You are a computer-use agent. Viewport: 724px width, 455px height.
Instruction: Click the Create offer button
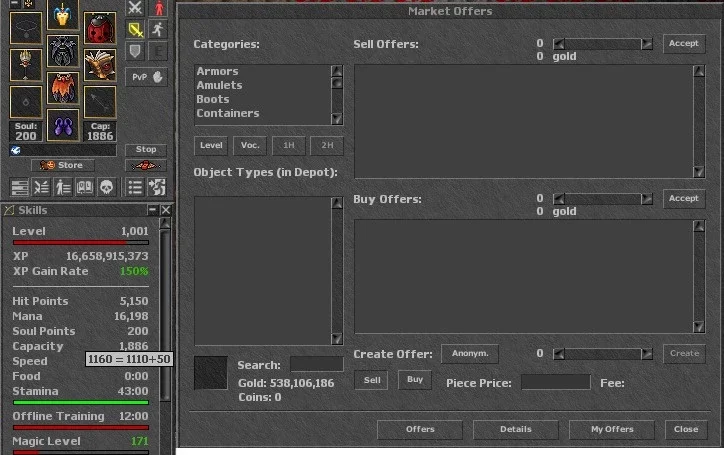click(x=684, y=353)
